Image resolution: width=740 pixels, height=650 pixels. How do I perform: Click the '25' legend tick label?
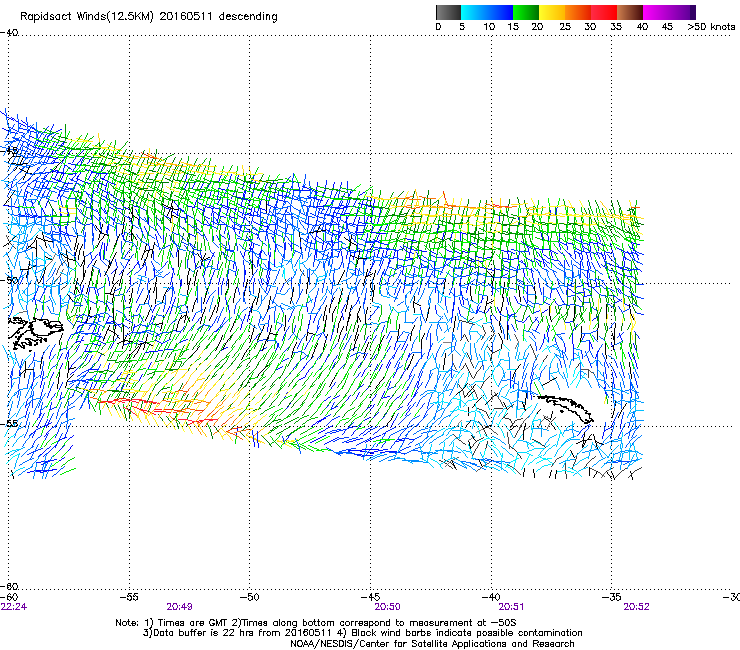point(565,27)
